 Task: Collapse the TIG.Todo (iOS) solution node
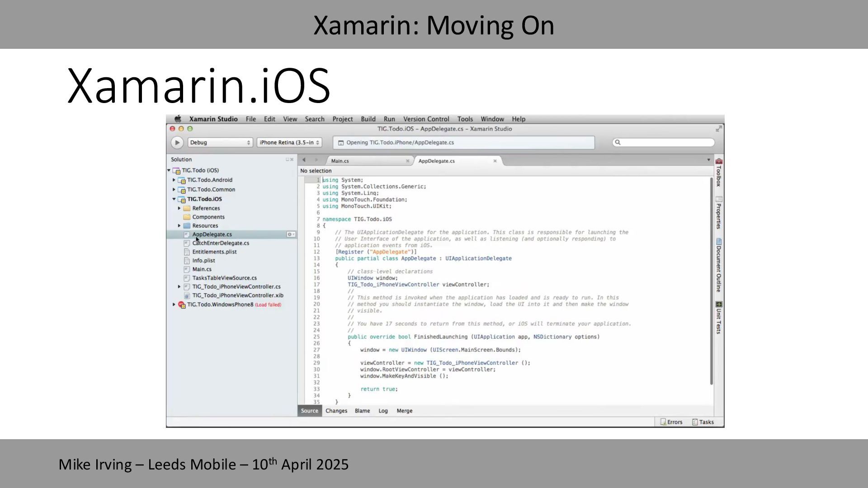[169, 170]
